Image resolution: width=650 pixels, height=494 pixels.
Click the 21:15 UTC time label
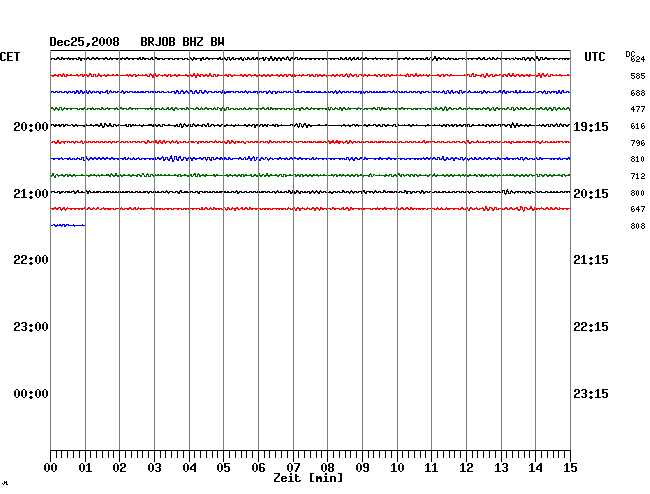click(x=591, y=260)
